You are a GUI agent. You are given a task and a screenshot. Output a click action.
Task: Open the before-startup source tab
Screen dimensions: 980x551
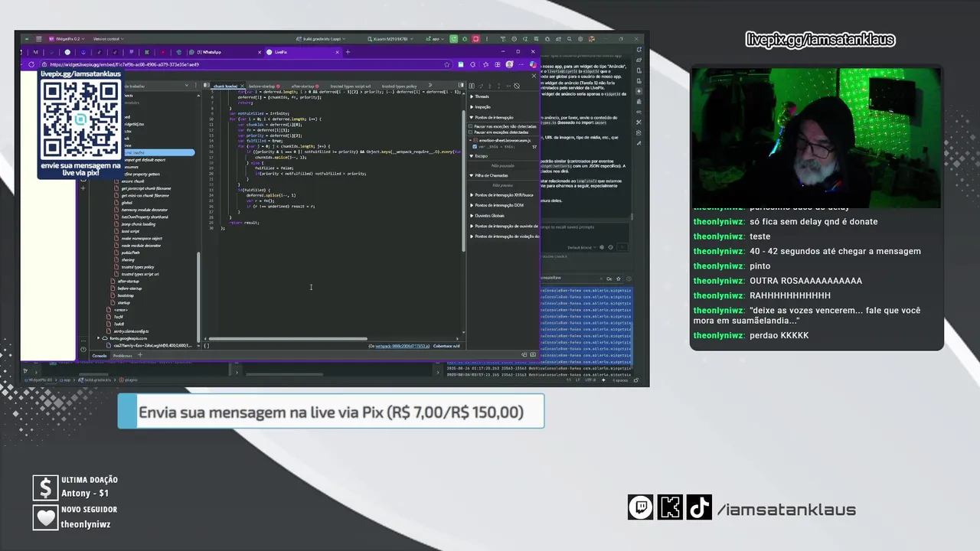264,86
